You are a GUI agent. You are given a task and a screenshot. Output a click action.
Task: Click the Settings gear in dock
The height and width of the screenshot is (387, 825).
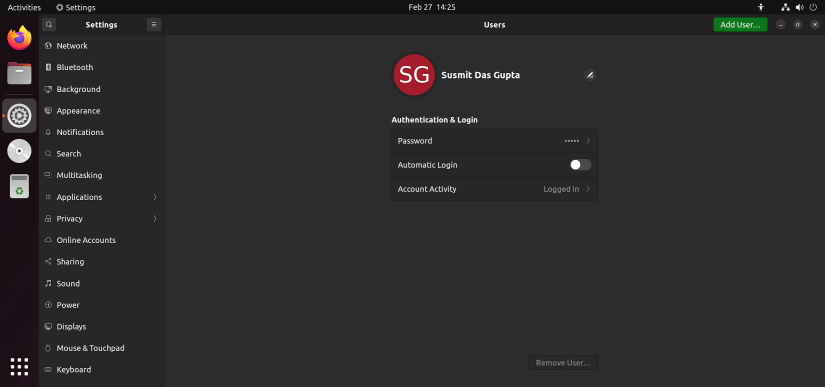click(x=19, y=116)
